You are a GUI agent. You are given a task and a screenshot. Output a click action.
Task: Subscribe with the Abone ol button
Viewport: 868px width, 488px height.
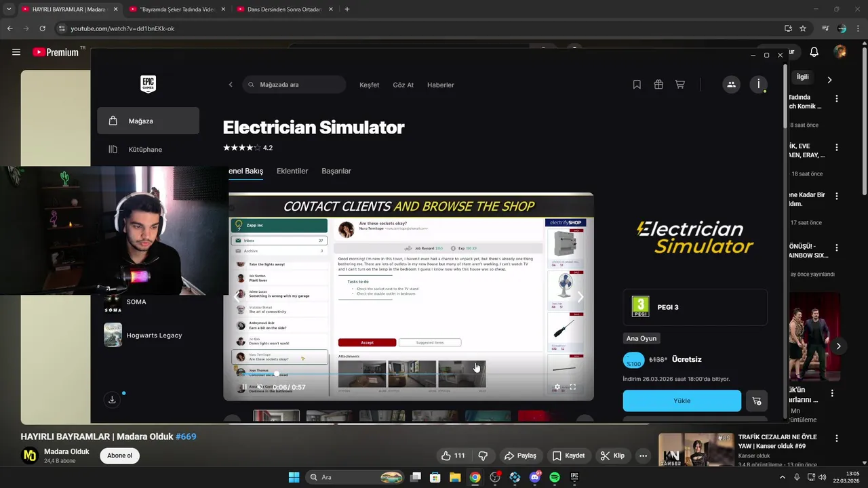[120, 455]
